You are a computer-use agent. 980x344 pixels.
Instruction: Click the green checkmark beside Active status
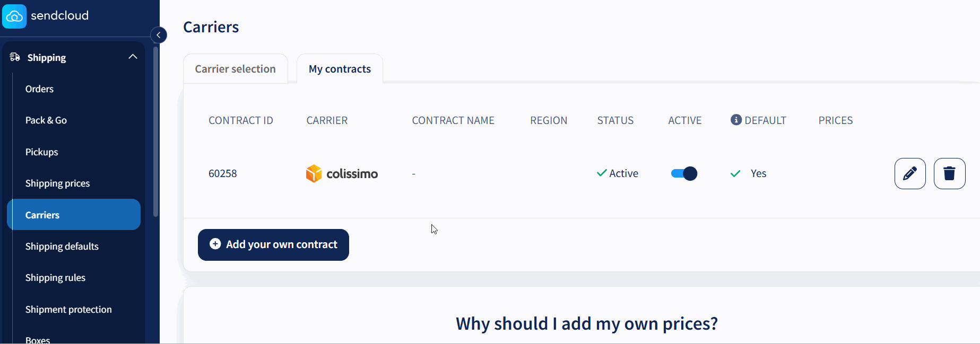[x=601, y=173]
